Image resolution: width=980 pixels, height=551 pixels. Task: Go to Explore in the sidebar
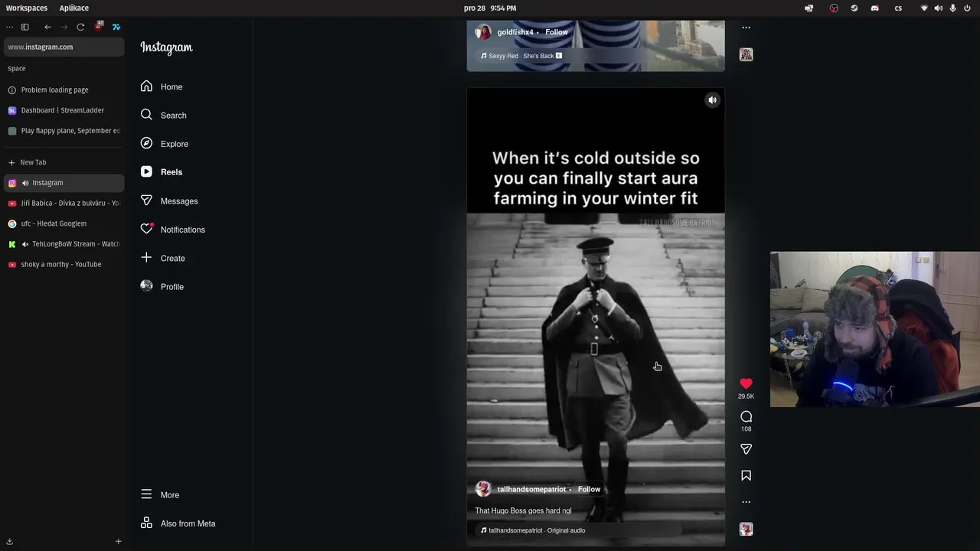point(174,144)
